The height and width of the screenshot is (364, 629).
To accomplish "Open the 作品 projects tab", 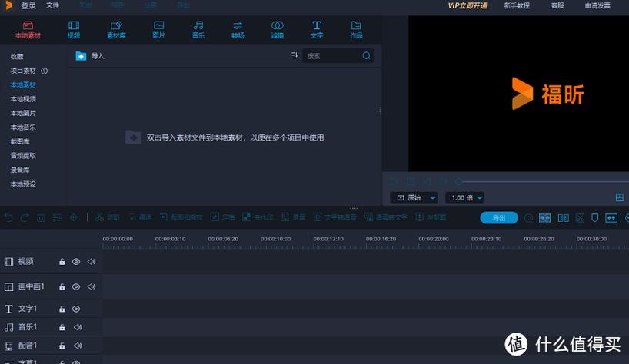I will click(x=356, y=30).
